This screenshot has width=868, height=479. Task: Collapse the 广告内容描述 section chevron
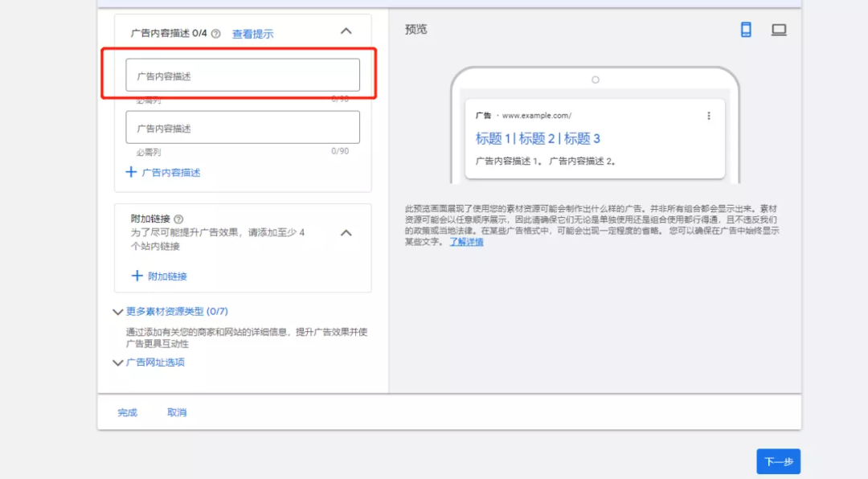tap(346, 31)
